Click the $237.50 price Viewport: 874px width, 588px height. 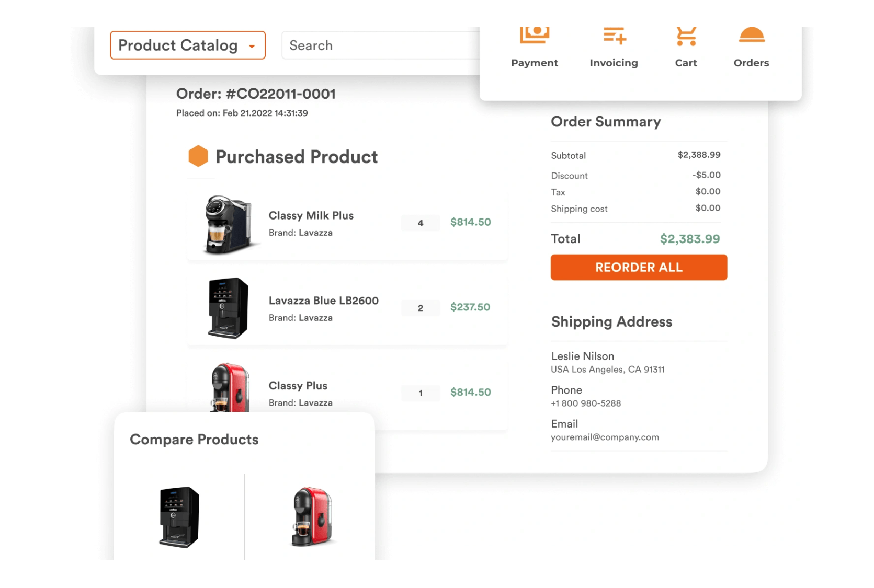coord(470,307)
